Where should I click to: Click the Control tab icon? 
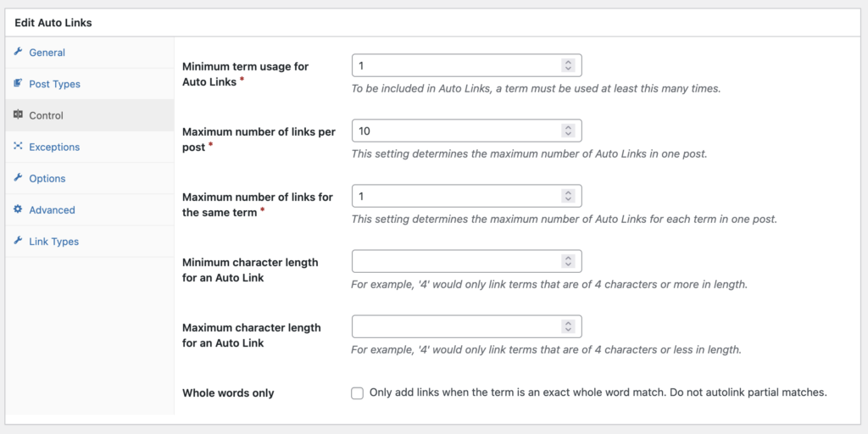coord(18,114)
